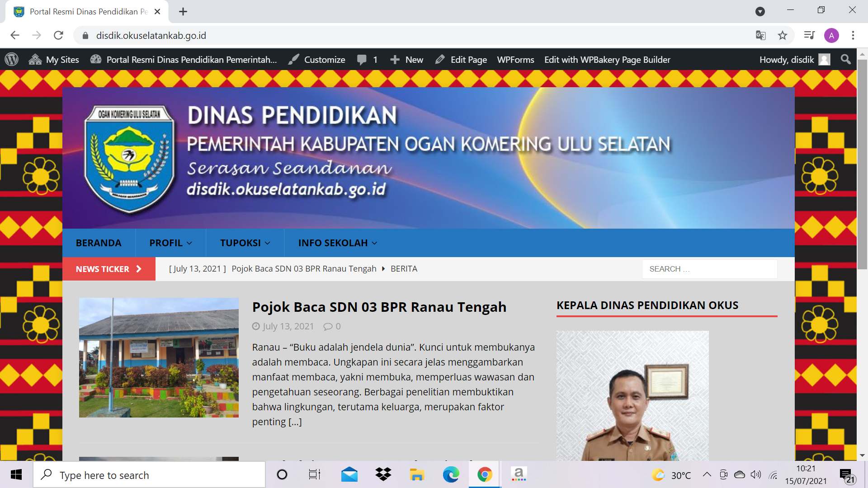Click the comments bubble icon in admin bar
The image size is (868, 488).
362,60
